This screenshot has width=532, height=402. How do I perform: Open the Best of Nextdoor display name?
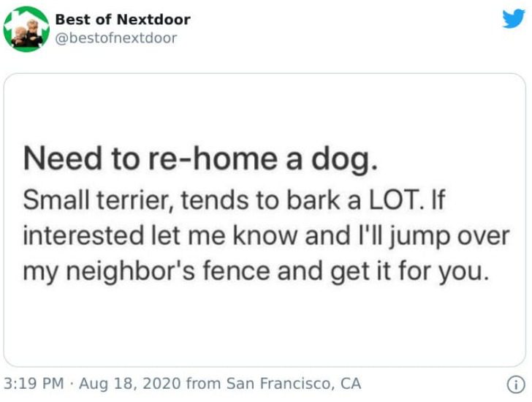coord(123,19)
